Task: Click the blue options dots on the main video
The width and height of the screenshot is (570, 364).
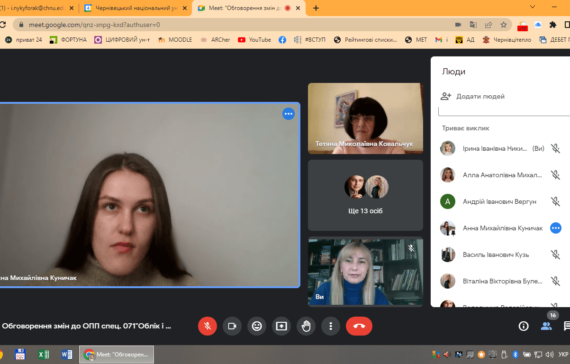Action: [289, 114]
